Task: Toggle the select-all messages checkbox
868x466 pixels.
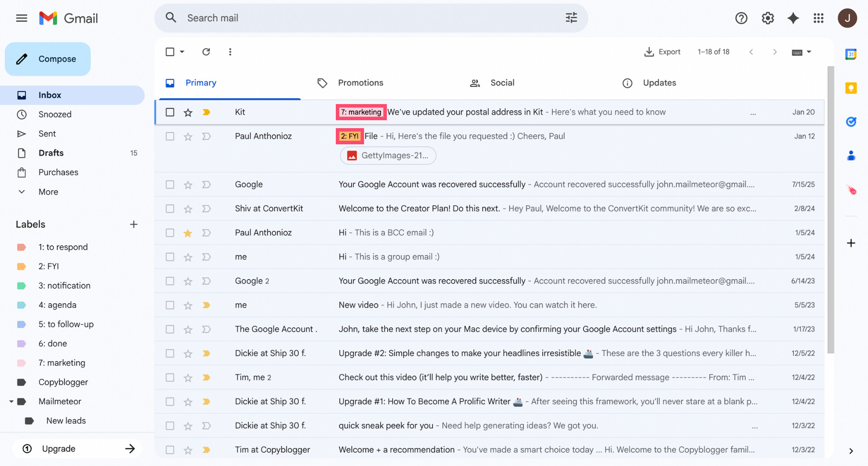Action: pos(170,51)
